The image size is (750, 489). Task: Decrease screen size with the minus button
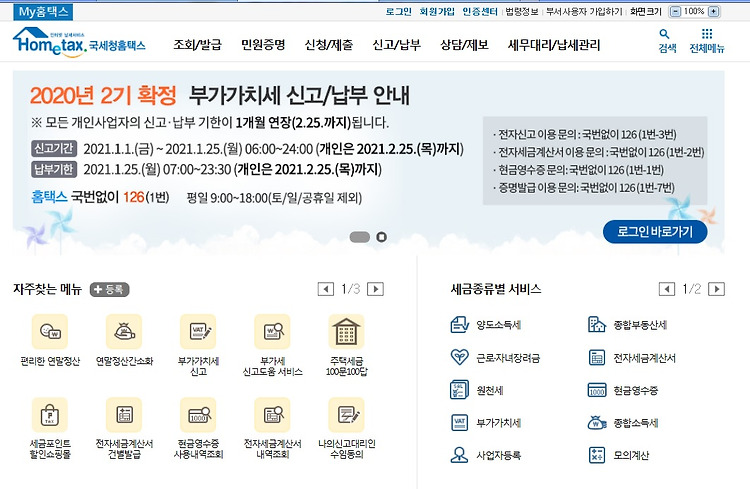[675, 11]
